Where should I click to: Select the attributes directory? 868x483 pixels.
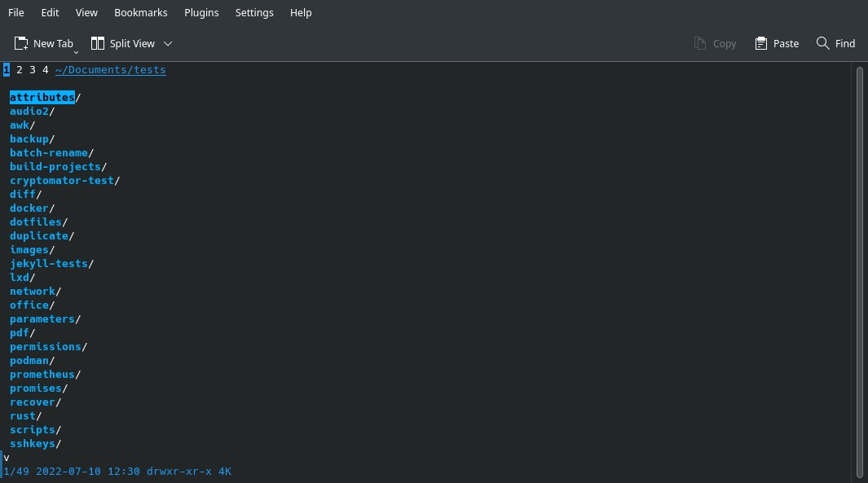coord(42,98)
